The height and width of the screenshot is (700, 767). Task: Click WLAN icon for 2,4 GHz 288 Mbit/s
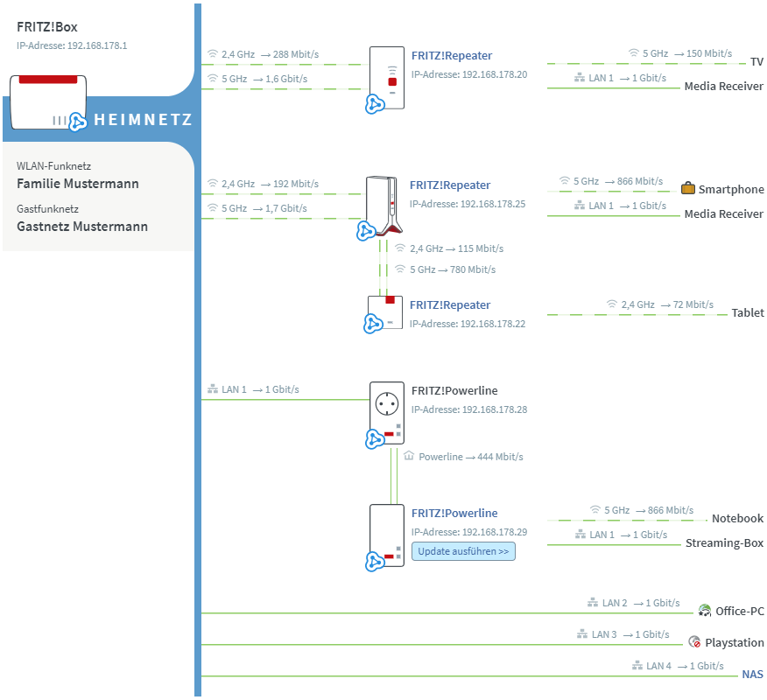pyautogui.click(x=212, y=53)
